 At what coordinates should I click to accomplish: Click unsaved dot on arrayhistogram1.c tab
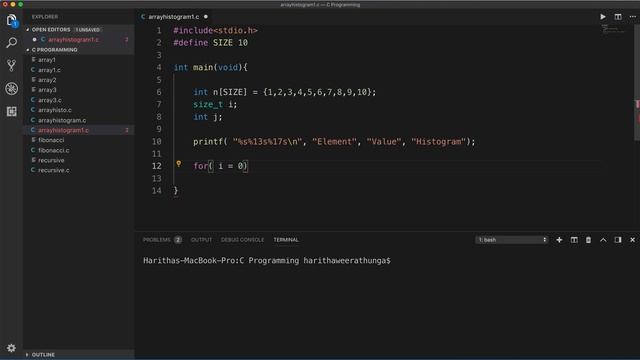(x=206, y=17)
